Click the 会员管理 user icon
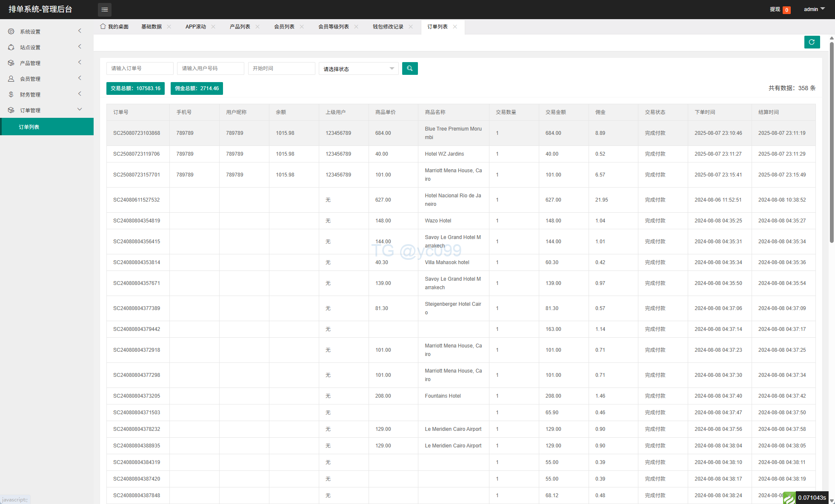Screen dimensions: 835x504 [x=11, y=79]
